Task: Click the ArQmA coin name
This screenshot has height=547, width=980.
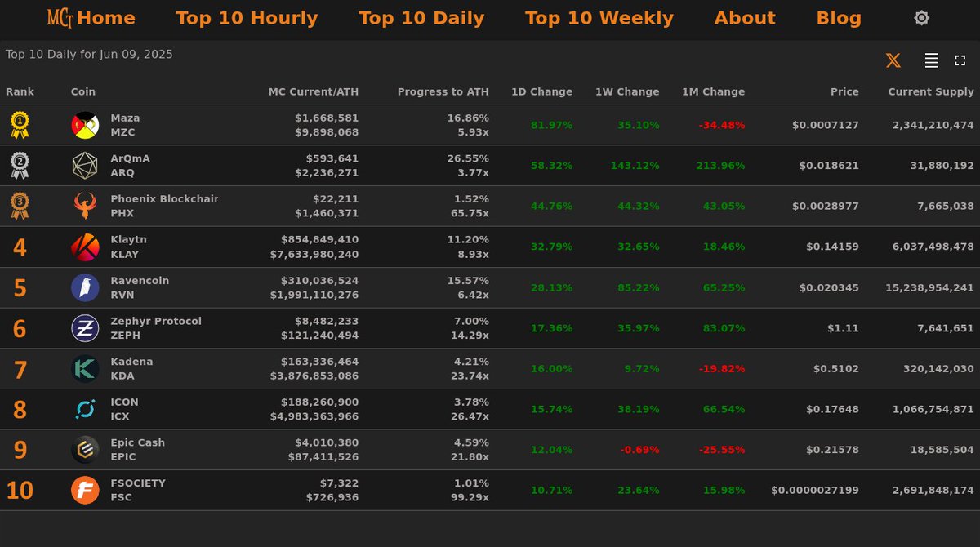Action: click(131, 158)
